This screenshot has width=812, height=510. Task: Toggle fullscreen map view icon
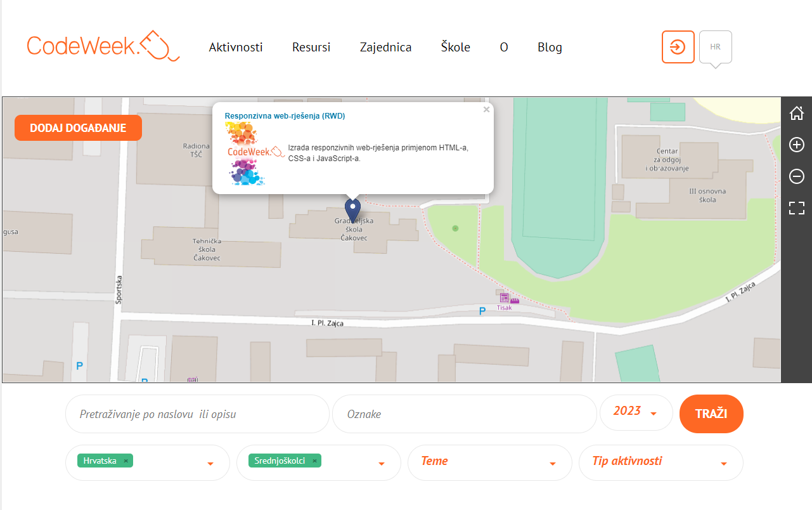(796, 208)
